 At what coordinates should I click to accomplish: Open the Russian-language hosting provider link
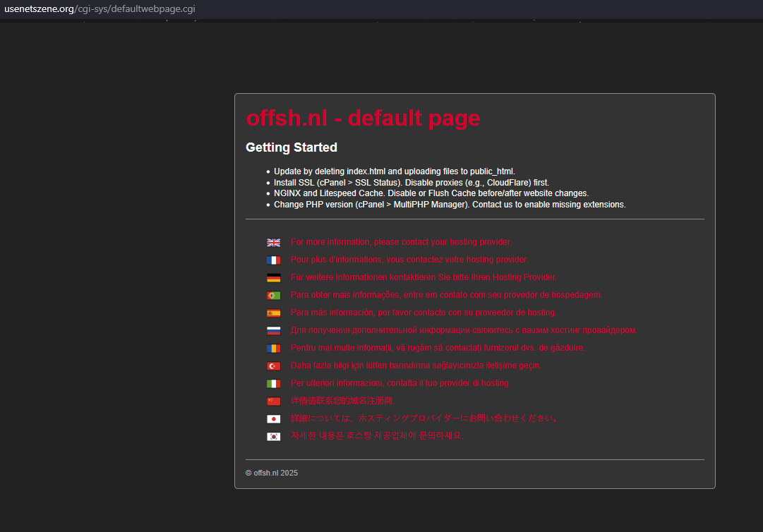(464, 330)
